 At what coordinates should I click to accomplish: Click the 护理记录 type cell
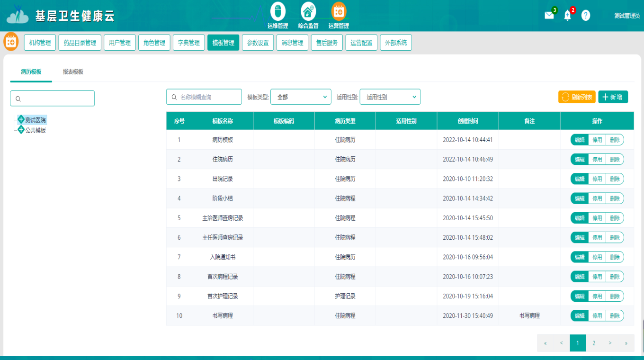point(345,296)
